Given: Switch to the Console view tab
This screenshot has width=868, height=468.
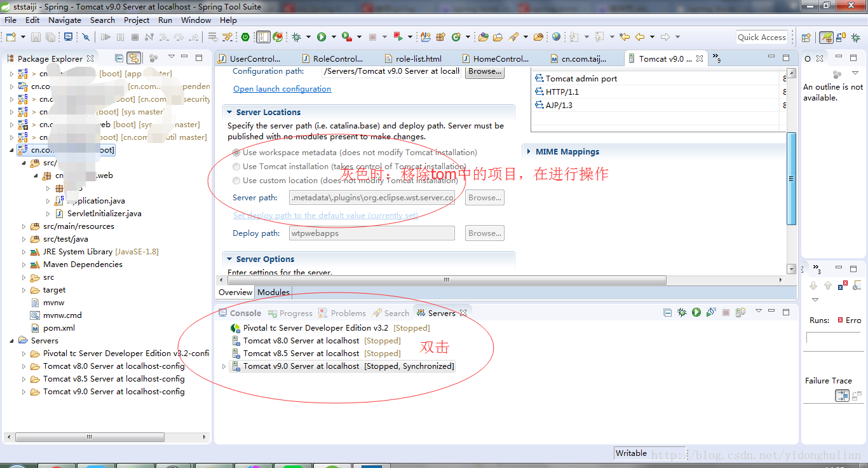Looking at the screenshot, I should coord(240,313).
